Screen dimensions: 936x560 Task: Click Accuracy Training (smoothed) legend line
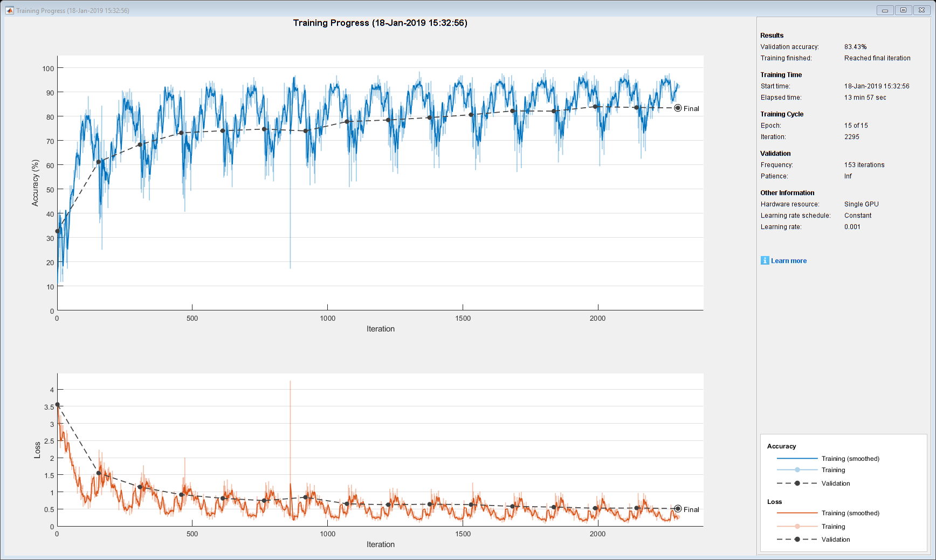click(797, 459)
